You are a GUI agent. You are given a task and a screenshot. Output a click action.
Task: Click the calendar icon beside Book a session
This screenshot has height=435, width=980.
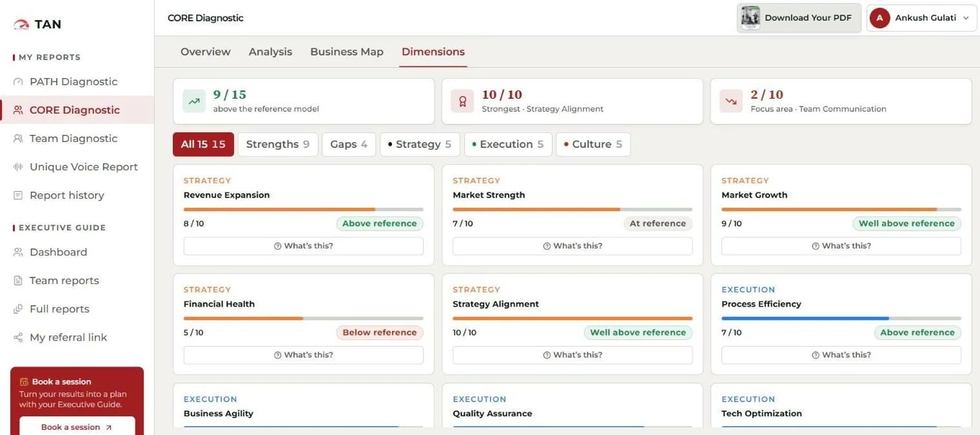(24, 381)
